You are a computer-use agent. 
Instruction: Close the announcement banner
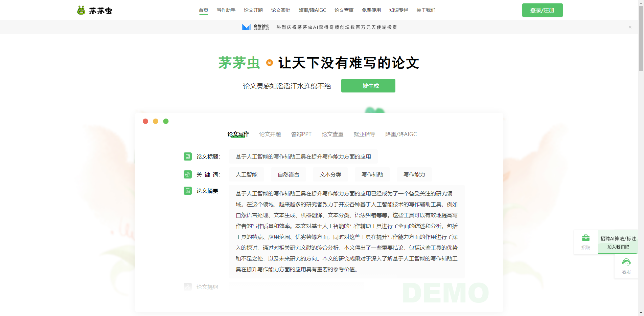point(630,27)
